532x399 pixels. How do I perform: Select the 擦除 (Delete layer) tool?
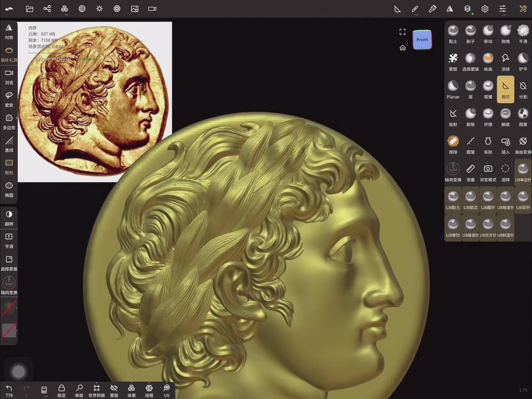[x=453, y=145]
